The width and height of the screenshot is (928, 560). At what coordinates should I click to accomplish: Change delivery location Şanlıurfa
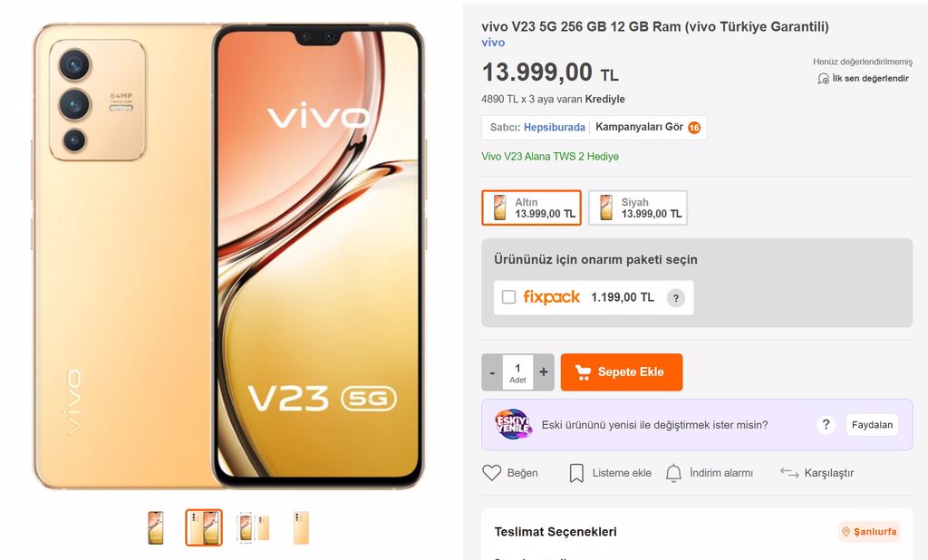(869, 532)
